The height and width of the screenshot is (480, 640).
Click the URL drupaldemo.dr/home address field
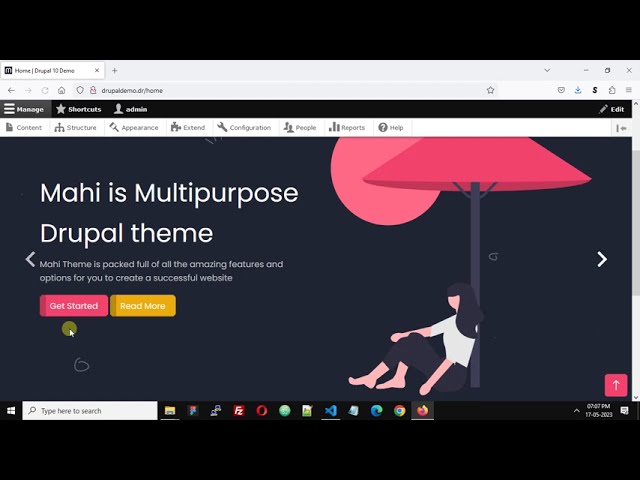click(x=286, y=90)
